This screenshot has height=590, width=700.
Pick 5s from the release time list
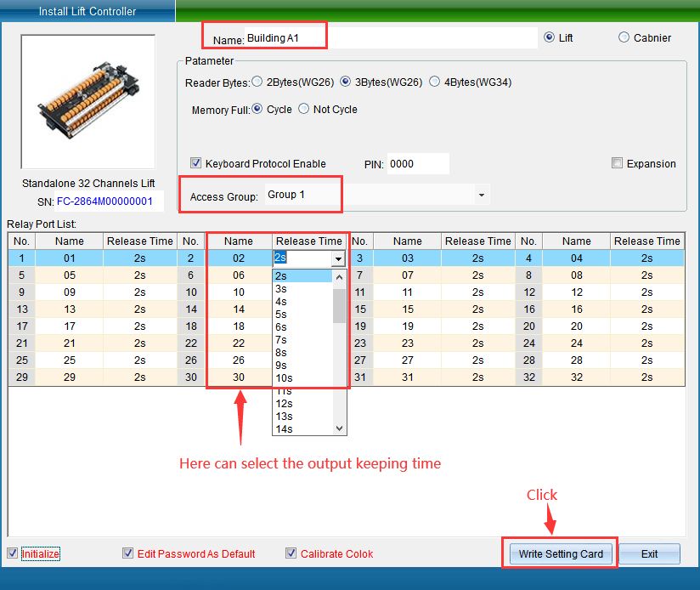(x=281, y=315)
